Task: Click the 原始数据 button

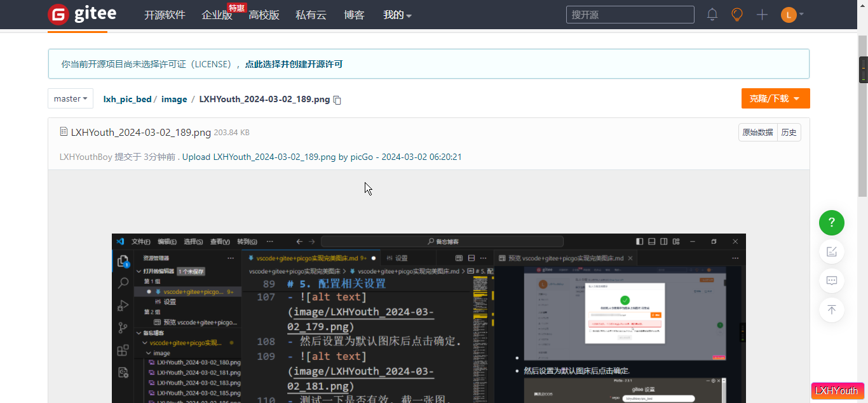Action: click(x=757, y=132)
